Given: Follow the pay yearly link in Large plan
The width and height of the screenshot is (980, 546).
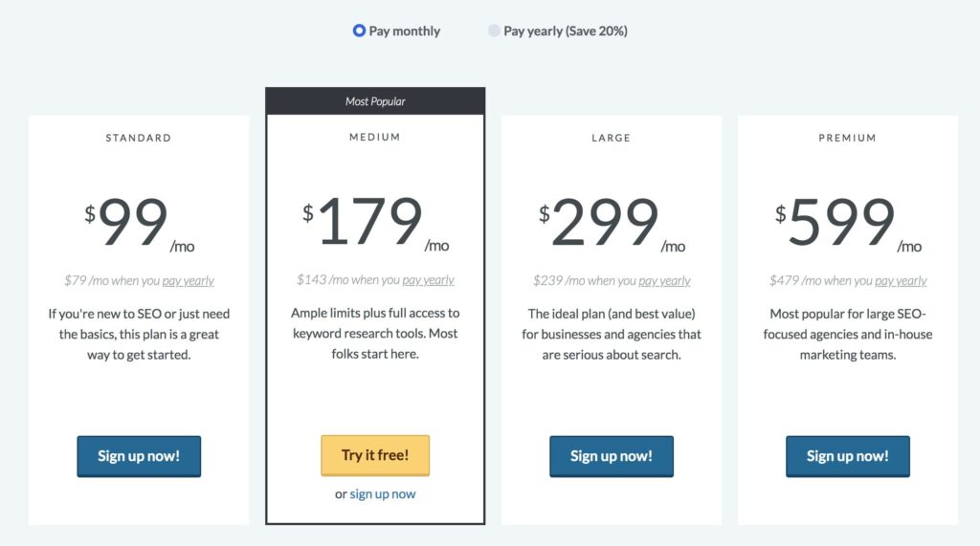Looking at the screenshot, I should (x=664, y=281).
